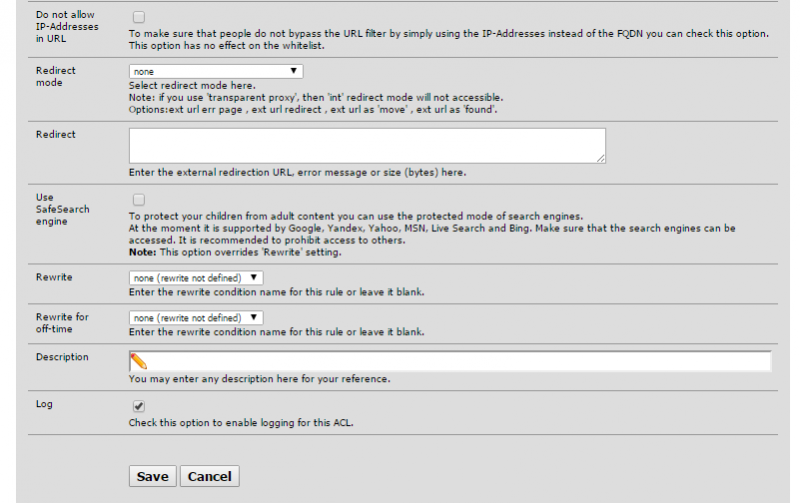Click the 'Rewrite for off-time' label
The image size is (800, 503).
click(62, 323)
